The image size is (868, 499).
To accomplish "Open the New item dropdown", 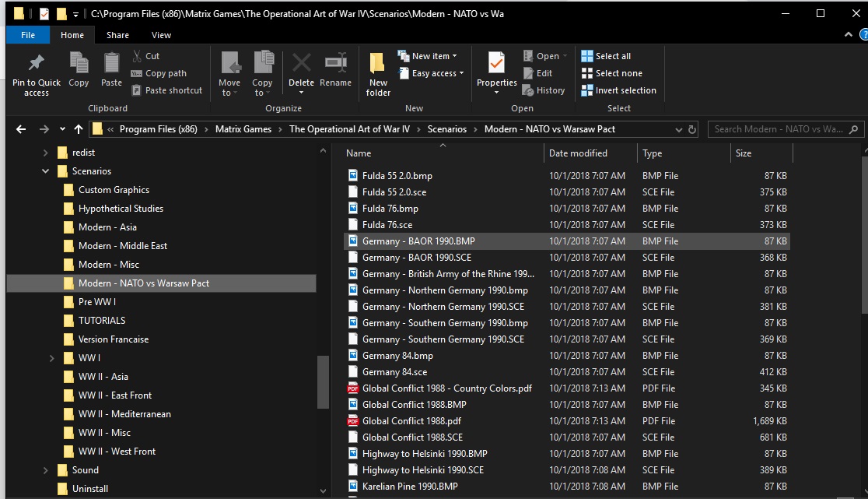I will point(427,56).
